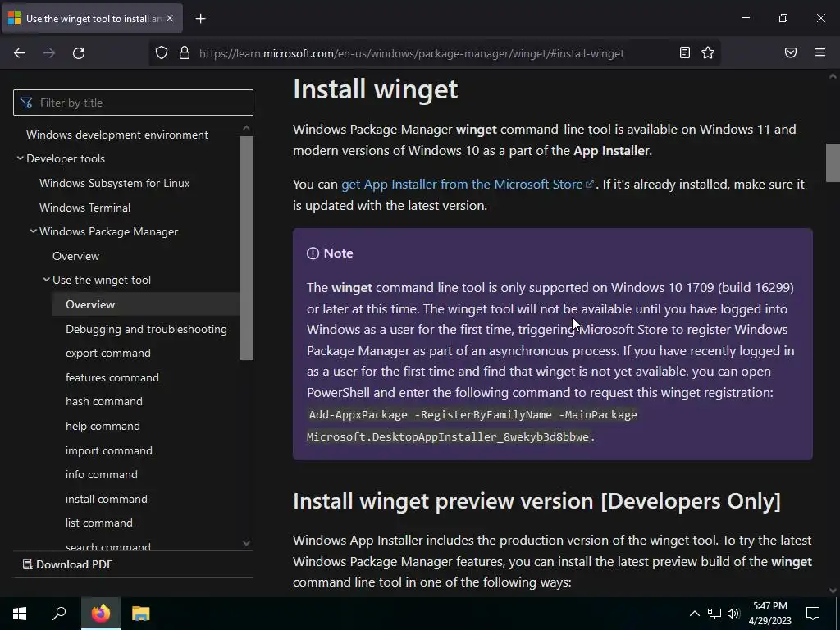Click the address bar URL field
The width and height of the screenshot is (840, 630).
(x=411, y=53)
